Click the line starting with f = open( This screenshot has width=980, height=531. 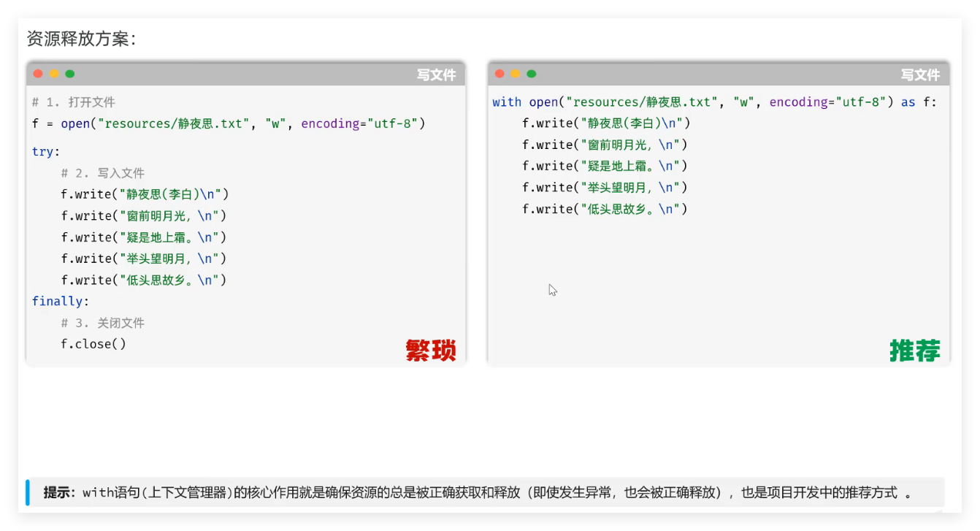pyautogui.click(x=229, y=123)
